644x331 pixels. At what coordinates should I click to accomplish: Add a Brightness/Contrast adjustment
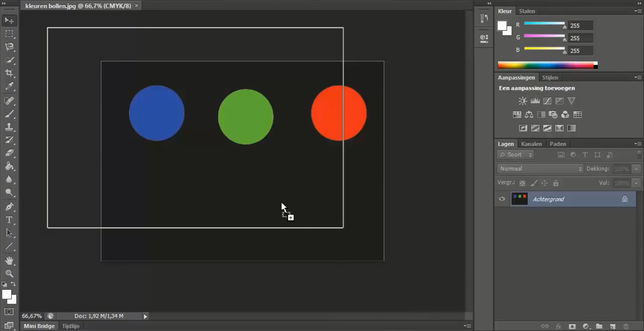point(523,101)
